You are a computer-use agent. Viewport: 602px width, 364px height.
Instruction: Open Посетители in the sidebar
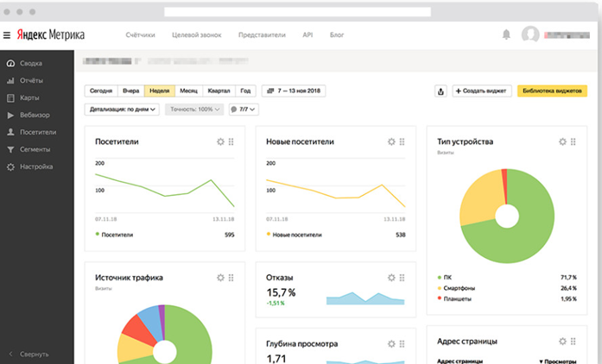pyautogui.click(x=37, y=132)
